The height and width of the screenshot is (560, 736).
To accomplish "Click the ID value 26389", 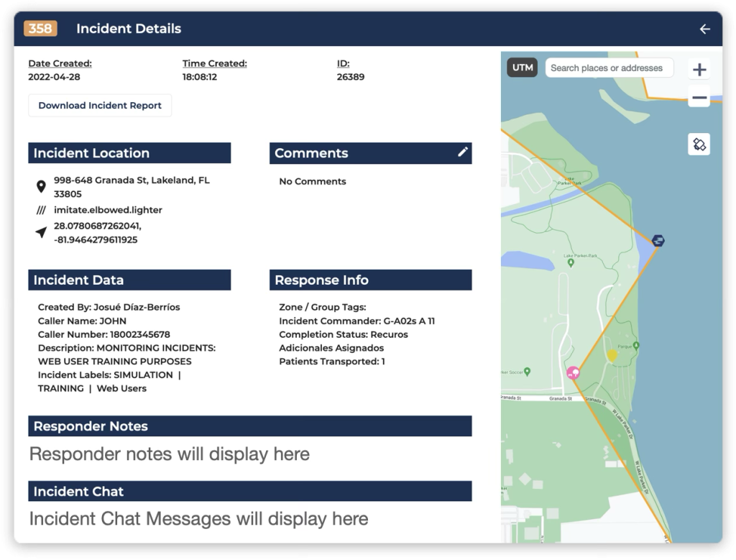I will pos(351,77).
